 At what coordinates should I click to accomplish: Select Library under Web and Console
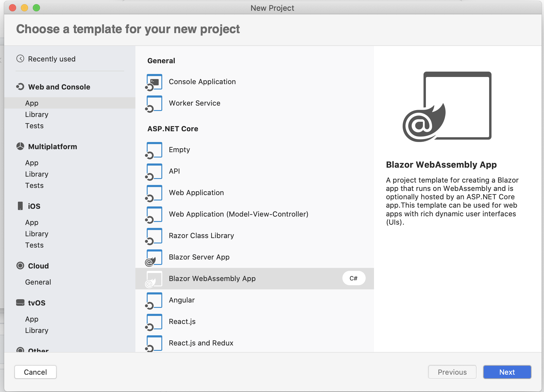(x=37, y=114)
